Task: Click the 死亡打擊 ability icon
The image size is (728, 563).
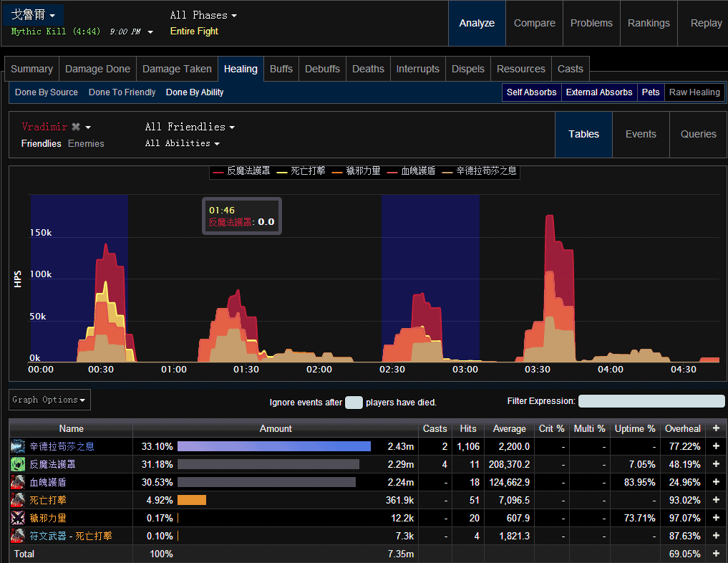Action: point(18,500)
